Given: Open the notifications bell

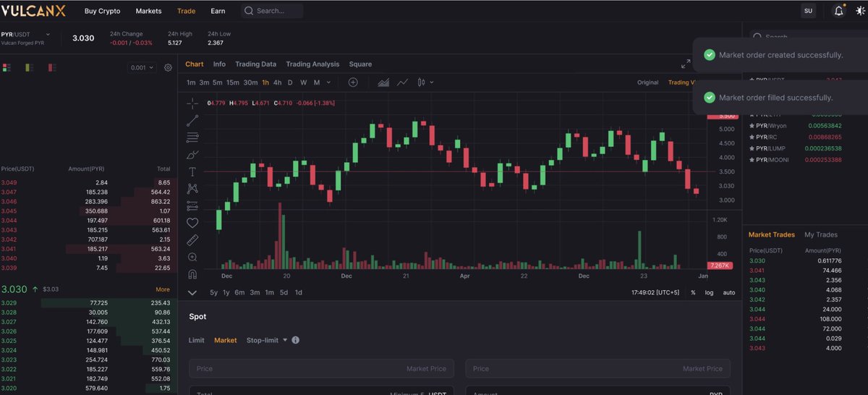Looking at the screenshot, I should [x=839, y=11].
